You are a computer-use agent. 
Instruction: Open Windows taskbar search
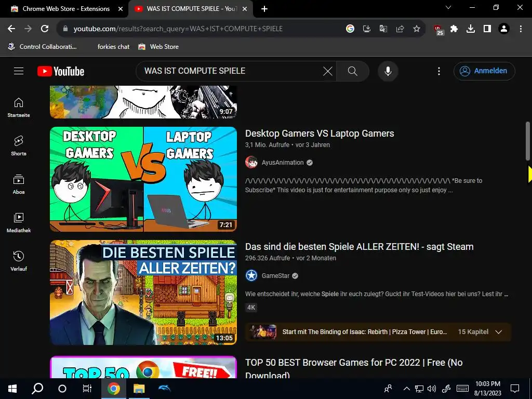click(x=37, y=389)
